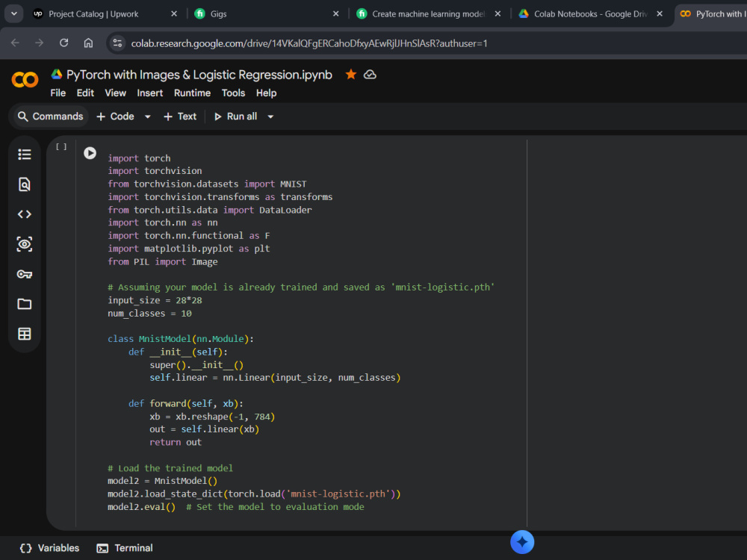Open the Help menu
This screenshot has height=560, width=747.
pos(266,93)
